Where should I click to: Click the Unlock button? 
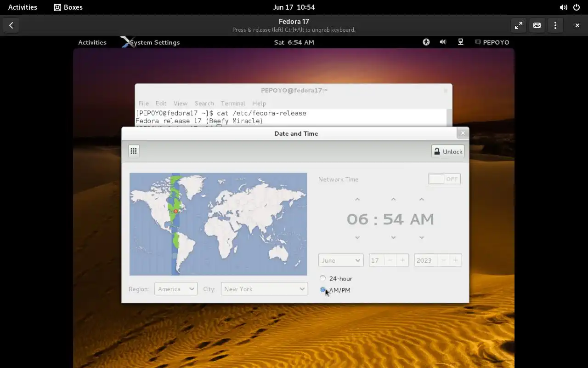tap(448, 151)
